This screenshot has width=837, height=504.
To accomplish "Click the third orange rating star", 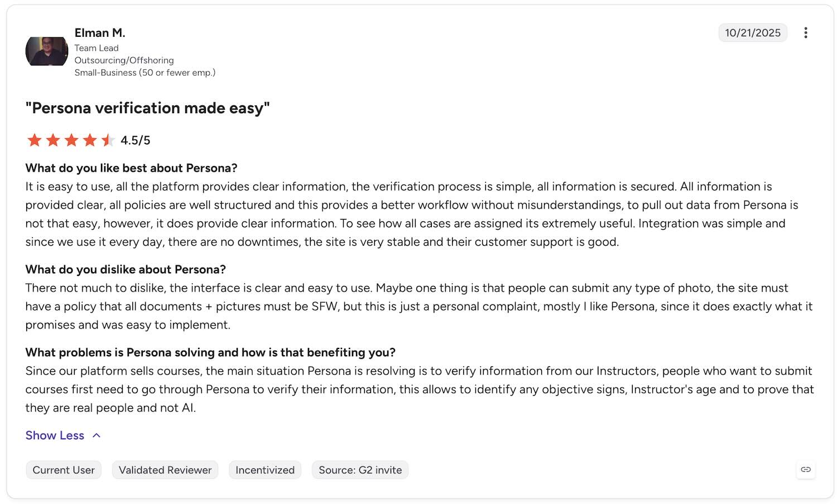I will [71, 140].
